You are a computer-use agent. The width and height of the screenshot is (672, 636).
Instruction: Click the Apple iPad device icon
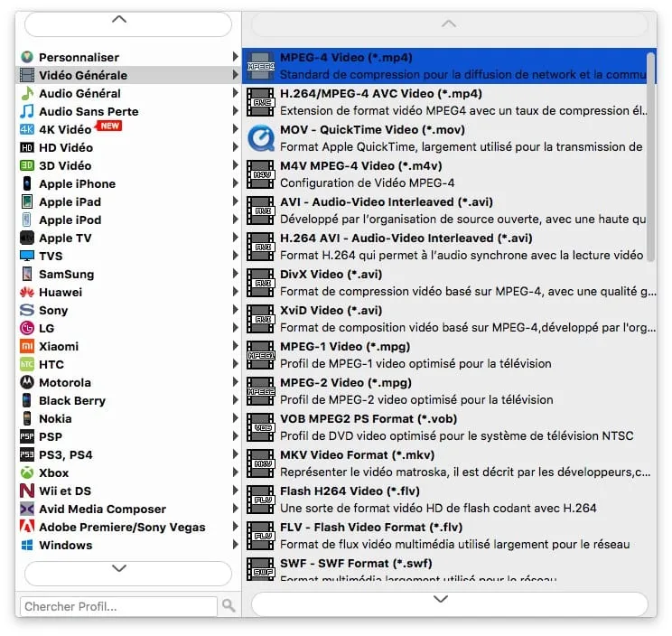pos(27,201)
